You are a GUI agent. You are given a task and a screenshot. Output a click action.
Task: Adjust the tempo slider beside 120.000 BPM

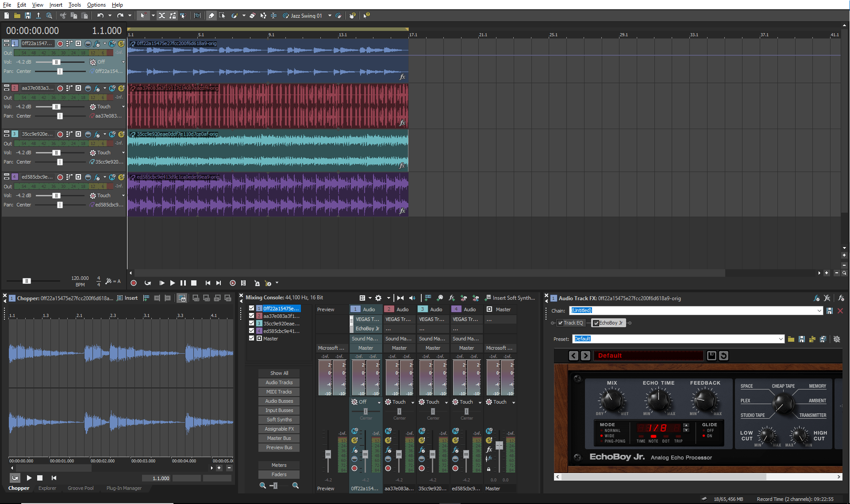27,281
